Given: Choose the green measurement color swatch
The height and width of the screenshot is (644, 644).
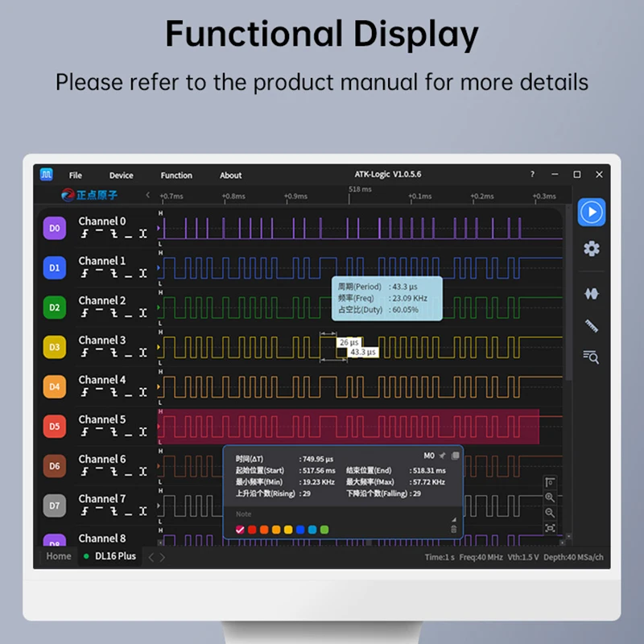Looking at the screenshot, I should (324, 530).
